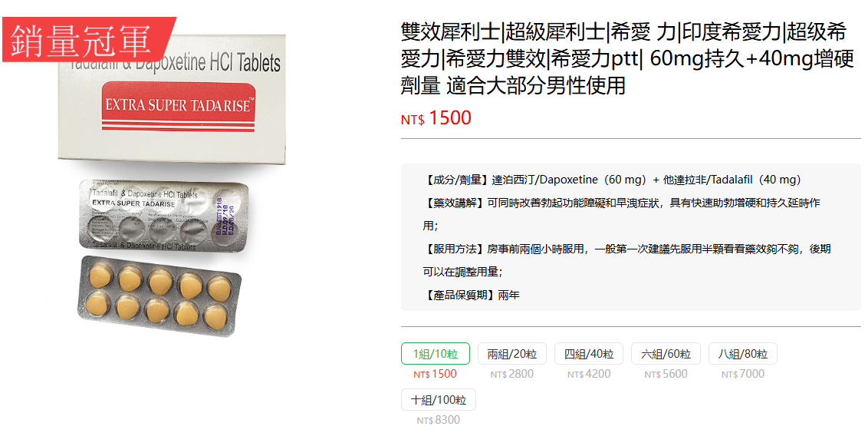Viewport: 868px width, 446px height.
Task: Click the NT$ 1500 main price
Action: click(x=436, y=117)
